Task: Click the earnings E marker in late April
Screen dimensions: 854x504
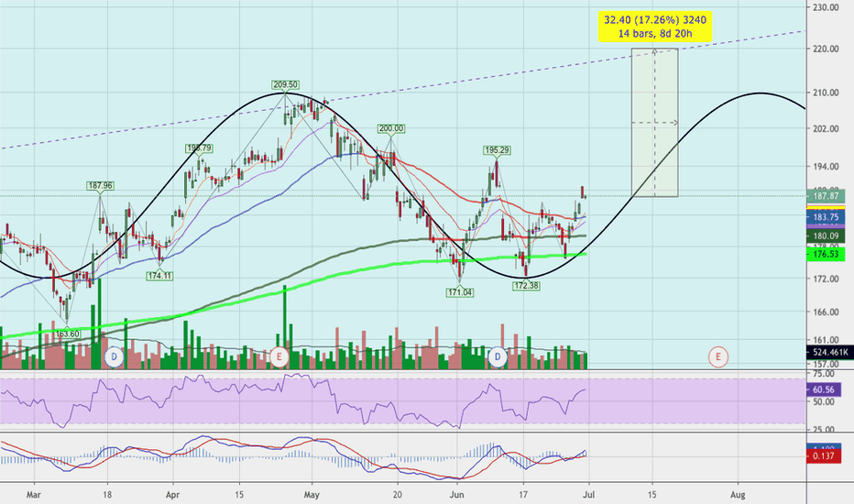Action: [x=279, y=357]
